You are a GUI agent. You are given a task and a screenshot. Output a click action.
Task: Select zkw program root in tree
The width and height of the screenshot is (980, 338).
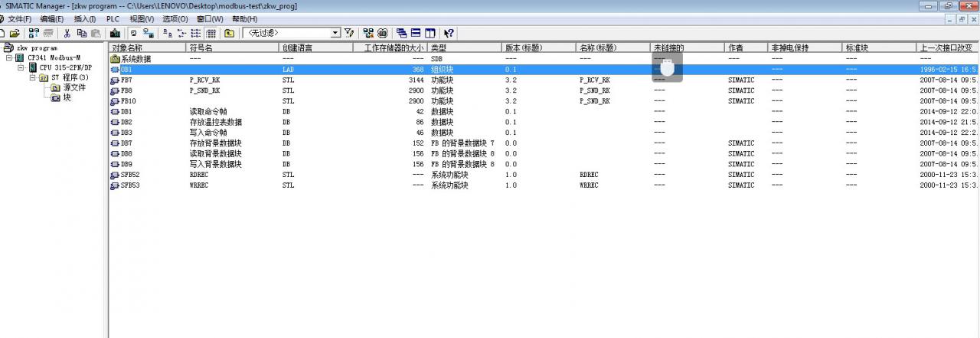coord(37,48)
